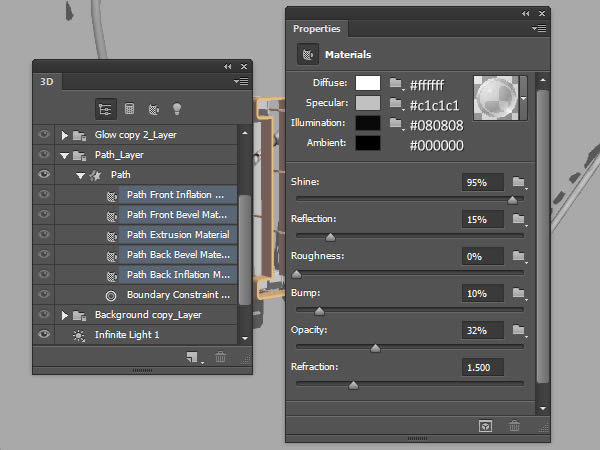This screenshot has height=450, width=600.
Task: Toggle visibility of Path mesh
Action: click(x=44, y=174)
